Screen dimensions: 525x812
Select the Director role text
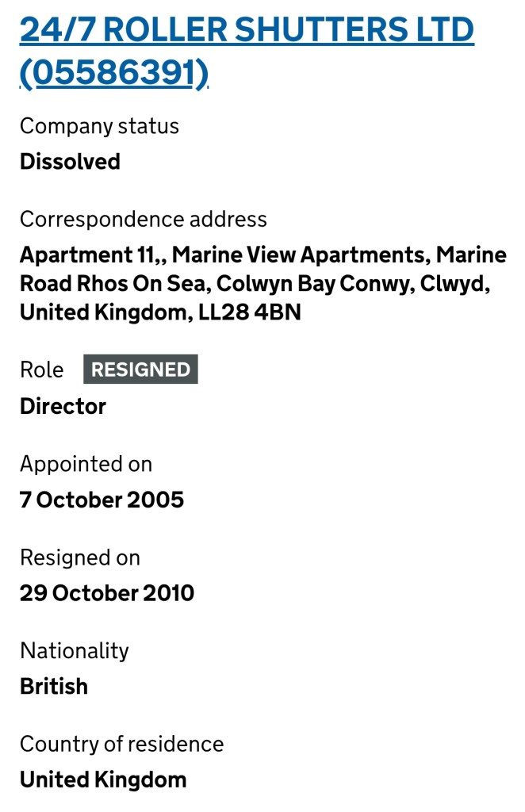[63, 407]
